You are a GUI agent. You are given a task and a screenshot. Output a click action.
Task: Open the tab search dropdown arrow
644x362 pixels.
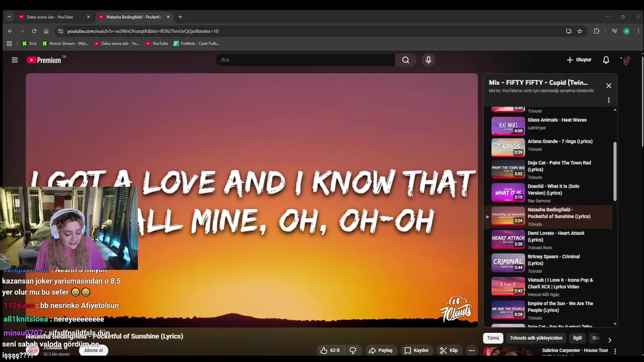point(9,17)
